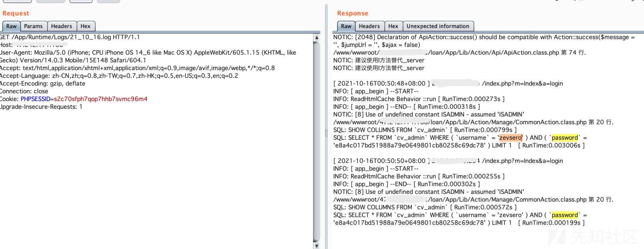Screen dimensions: 644x249
Task: Click the GET /App/Runtime/Logs/21_10_16.log request line
Action: coord(70,37)
